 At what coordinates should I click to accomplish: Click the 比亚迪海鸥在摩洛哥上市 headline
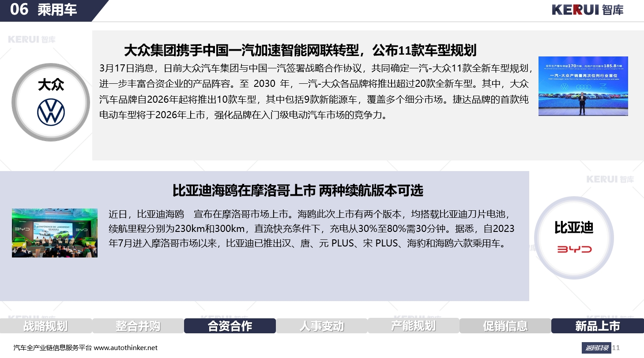point(298,190)
